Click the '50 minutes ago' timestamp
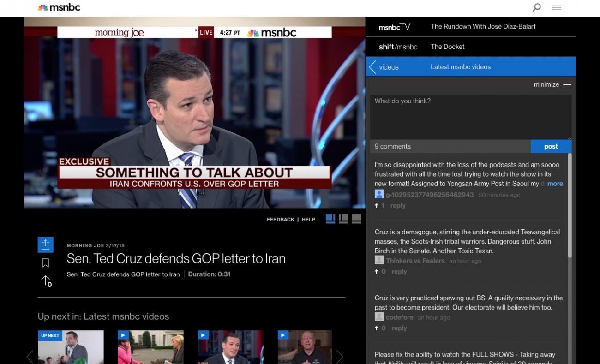Viewport: 600px width, 364px height. (499, 195)
